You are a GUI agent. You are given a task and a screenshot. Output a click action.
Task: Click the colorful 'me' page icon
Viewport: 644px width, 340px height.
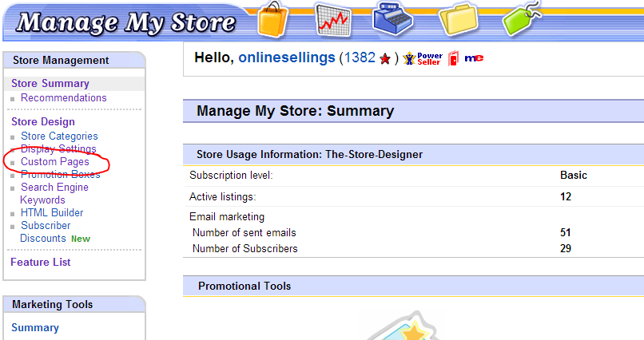474,58
